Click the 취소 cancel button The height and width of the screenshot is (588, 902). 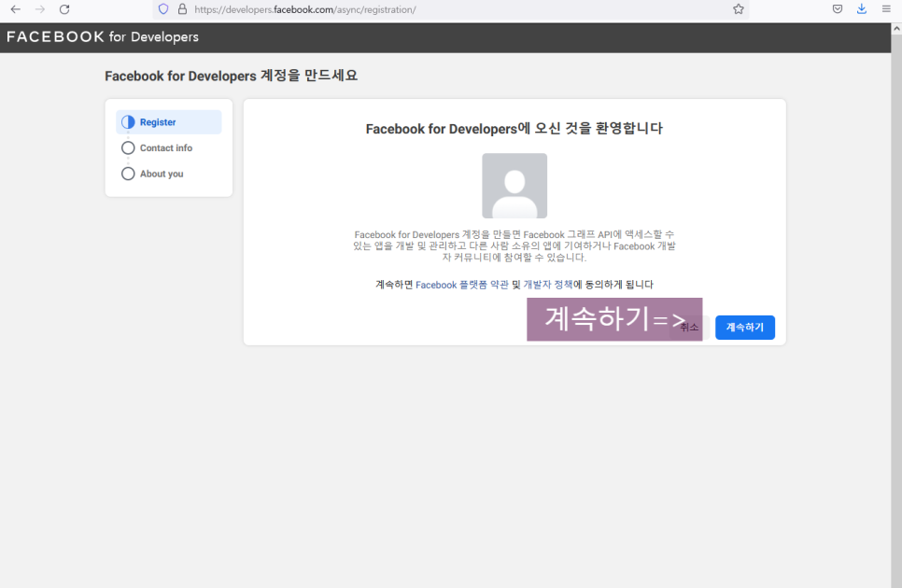(x=688, y=327)
